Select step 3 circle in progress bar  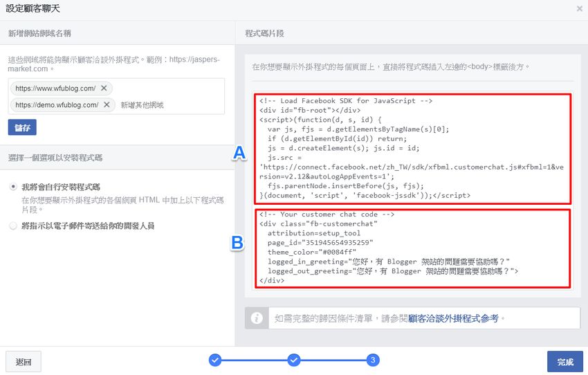pyautogui.click(x=373, y=360)
